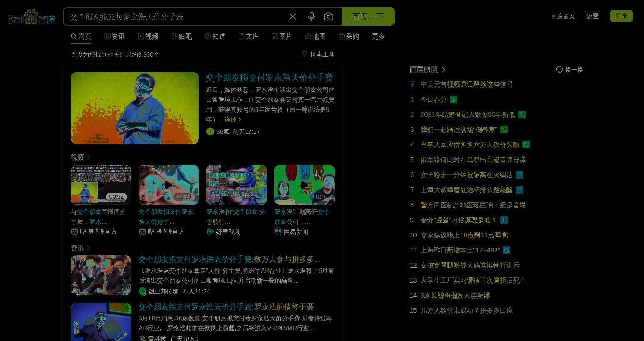This screenshot has width=644, height=341.
Task: Expand the 更多 tab menu
Action: click(x=378, y=36)
